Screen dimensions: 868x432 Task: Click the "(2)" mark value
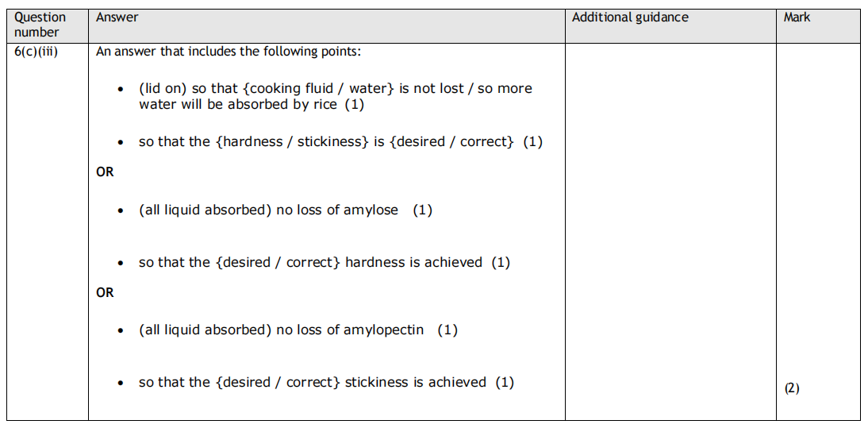coord(792,388)
